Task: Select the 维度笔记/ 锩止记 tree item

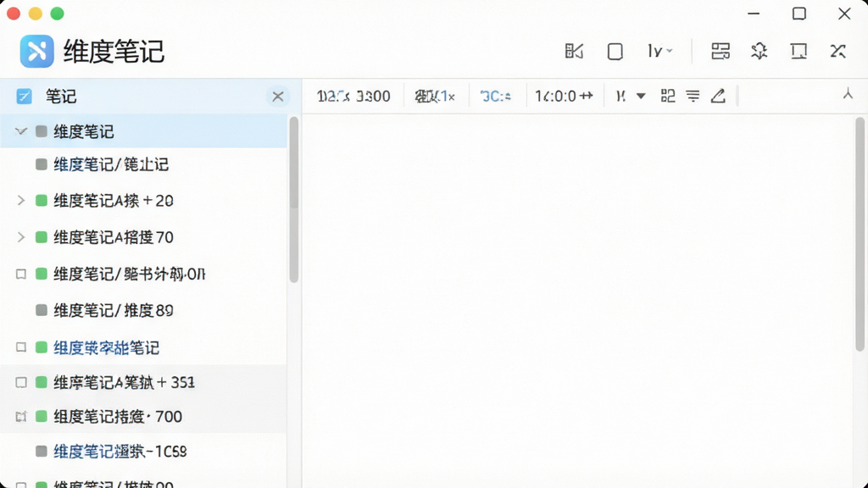Action: click(x=143, y=164)
